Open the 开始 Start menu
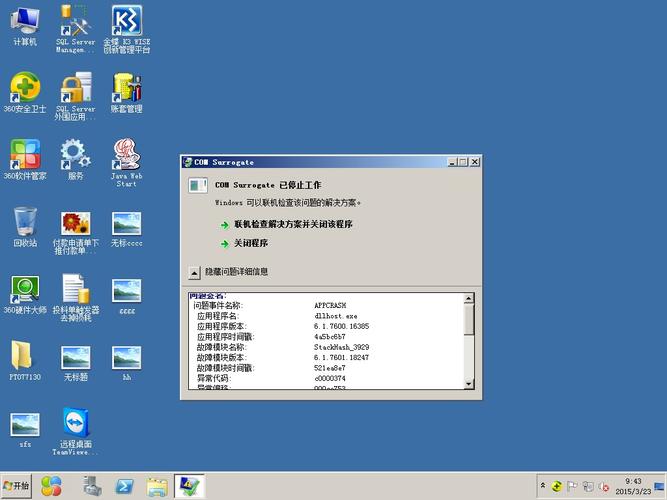 tap(17, 486)
